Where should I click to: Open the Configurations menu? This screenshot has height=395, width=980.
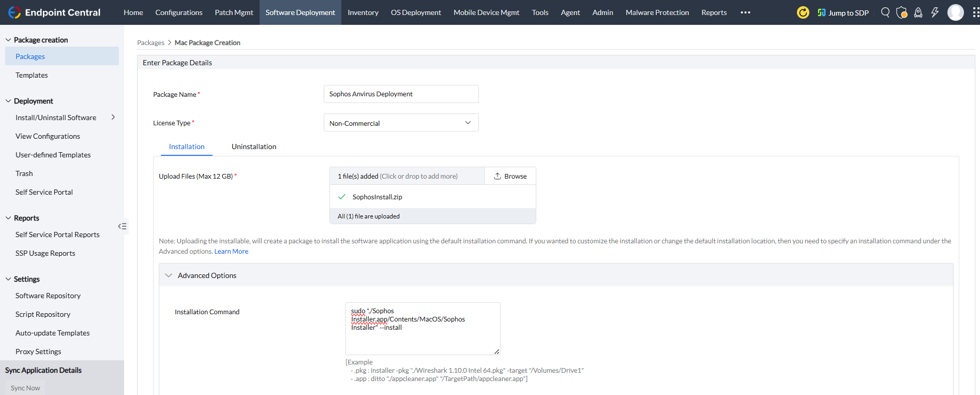click(x=179, y=12)
